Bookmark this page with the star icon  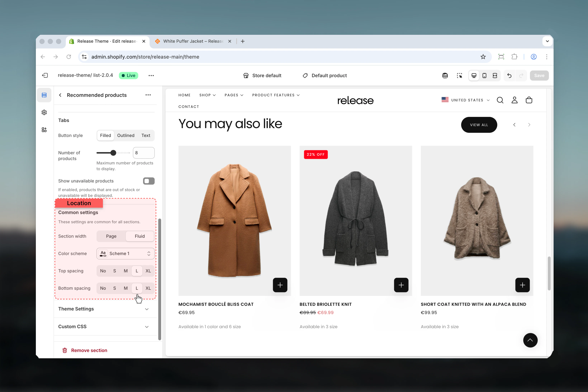tap(483, 57)
